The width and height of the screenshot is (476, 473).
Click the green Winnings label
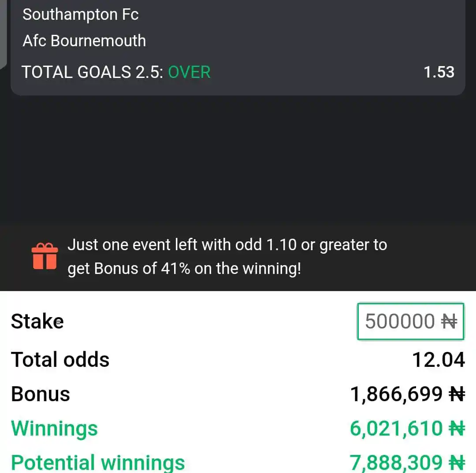click(x=54, y=429)
